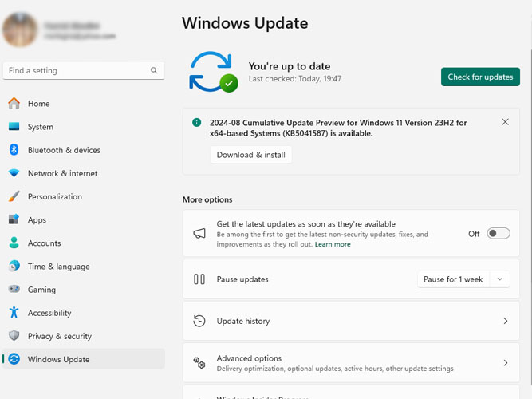Click Pause for 1 week button
The height and width of the screenshot is (399, 532).
pos(453,279)
